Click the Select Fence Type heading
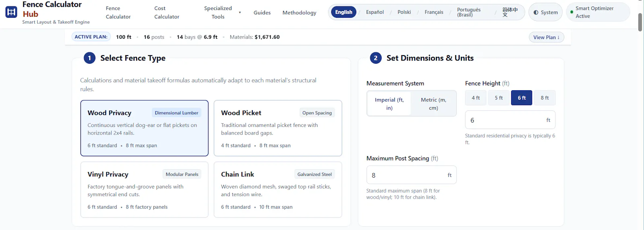Screen dimensions: 644x230 point(133,58)
